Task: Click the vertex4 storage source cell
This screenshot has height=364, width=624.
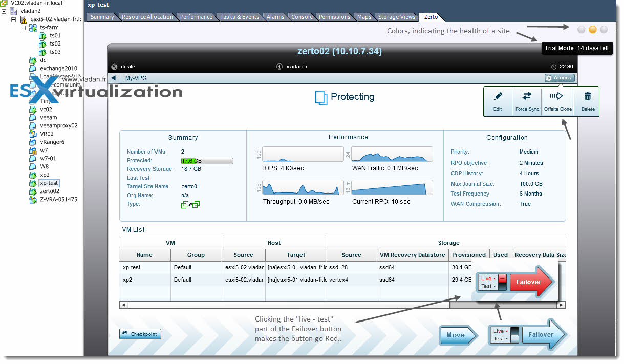Action: pyautogui.click(x=352, y=280)
